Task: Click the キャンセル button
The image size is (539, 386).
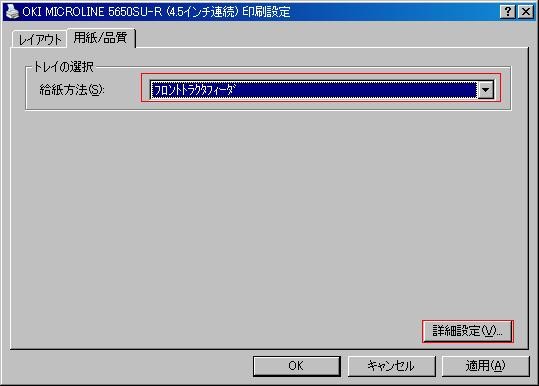Action: 391,366
